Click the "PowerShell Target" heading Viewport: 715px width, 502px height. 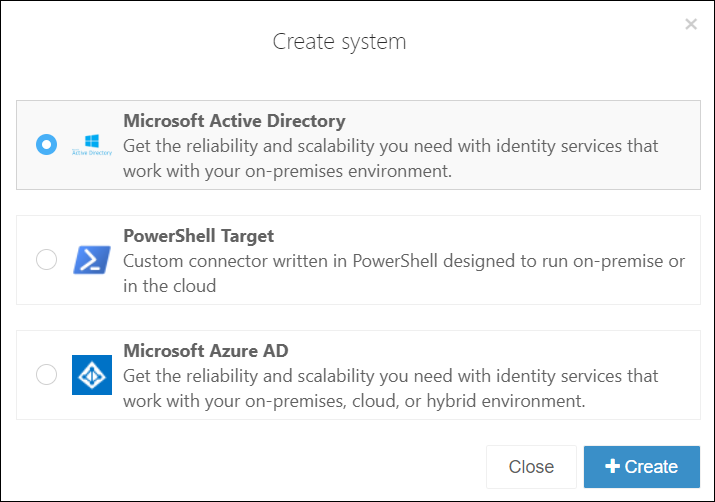pyautogui.click(x=198, y=236)
